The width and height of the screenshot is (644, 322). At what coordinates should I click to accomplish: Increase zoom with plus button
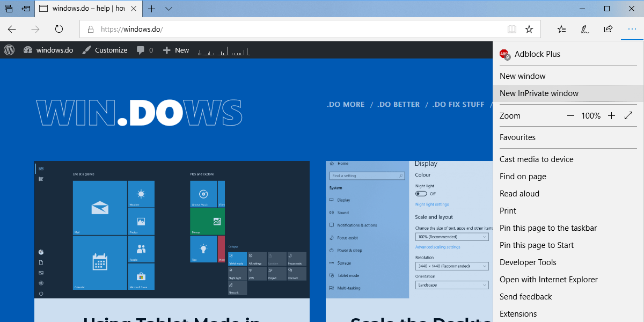pos(611,116)
